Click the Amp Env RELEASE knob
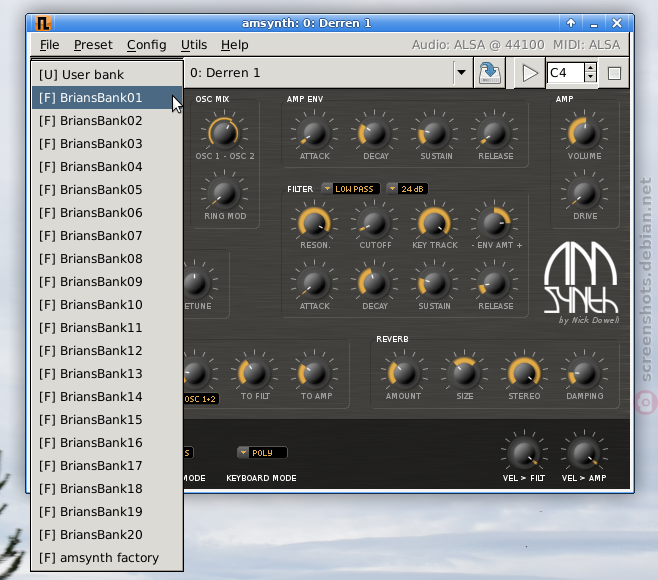The image size is (658, 580). [494, 133]
